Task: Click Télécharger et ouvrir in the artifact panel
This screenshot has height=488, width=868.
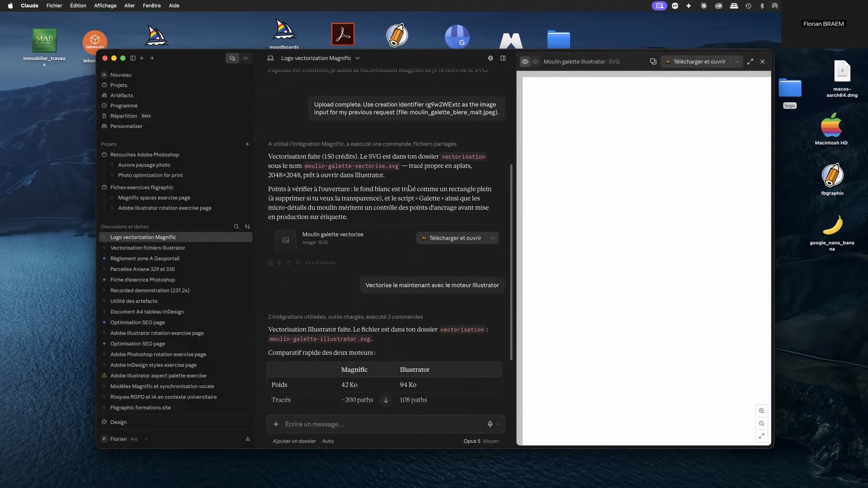Action: tap(695, 62)
